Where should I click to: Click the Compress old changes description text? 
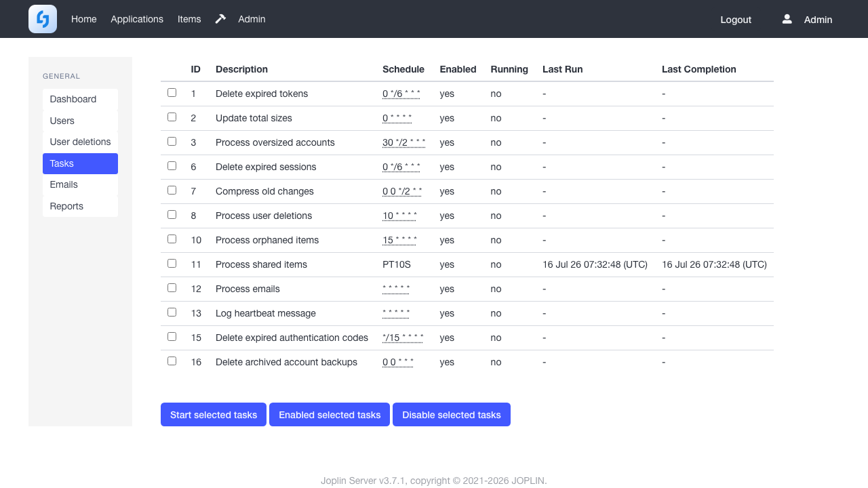(x=264, y=191)
